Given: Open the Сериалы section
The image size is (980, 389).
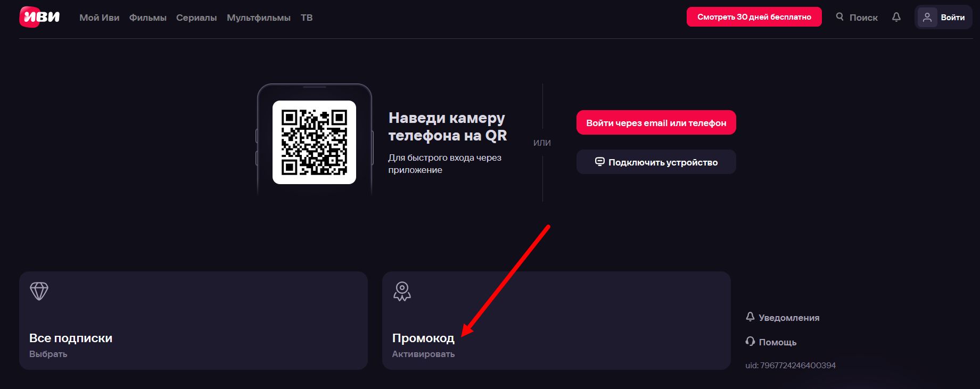Looking at the screenshot, I should pyautogui.click(x=196, y=18).
